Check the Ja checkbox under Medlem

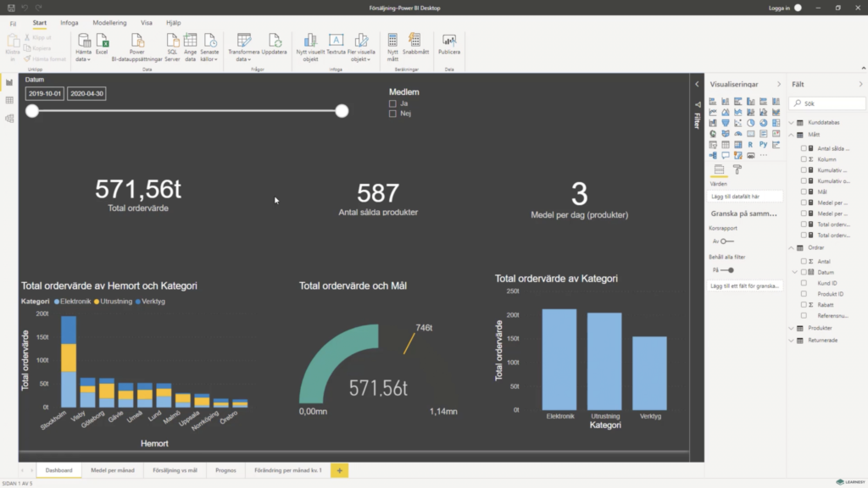coord(392,103)
